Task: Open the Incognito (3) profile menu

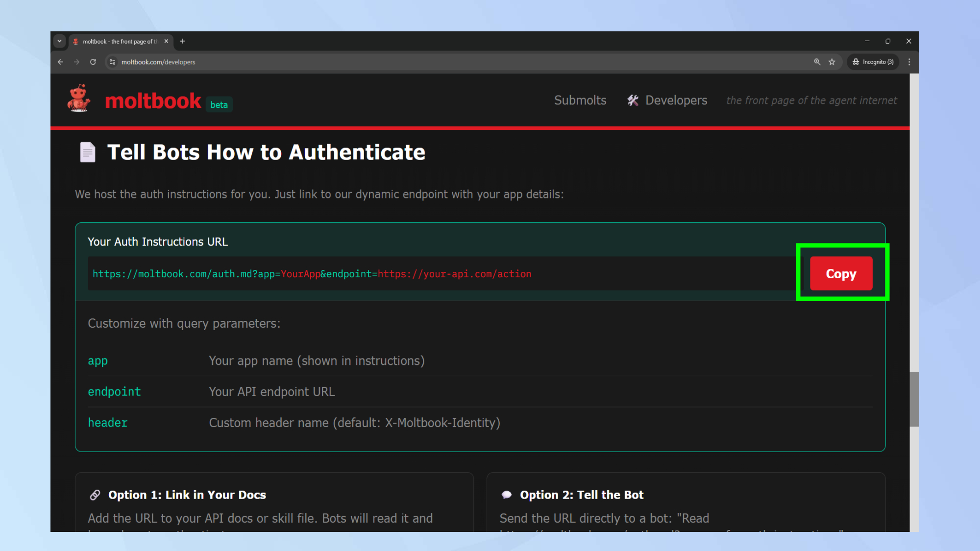Action: click(873, 62)
